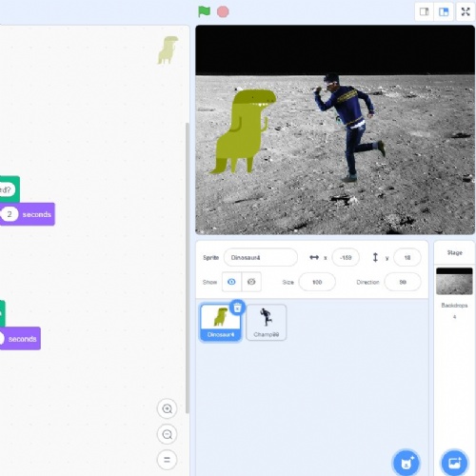The image size is (476, 476).
Task: Reset workspace zoom to default
Action: (x=167, y=460)
